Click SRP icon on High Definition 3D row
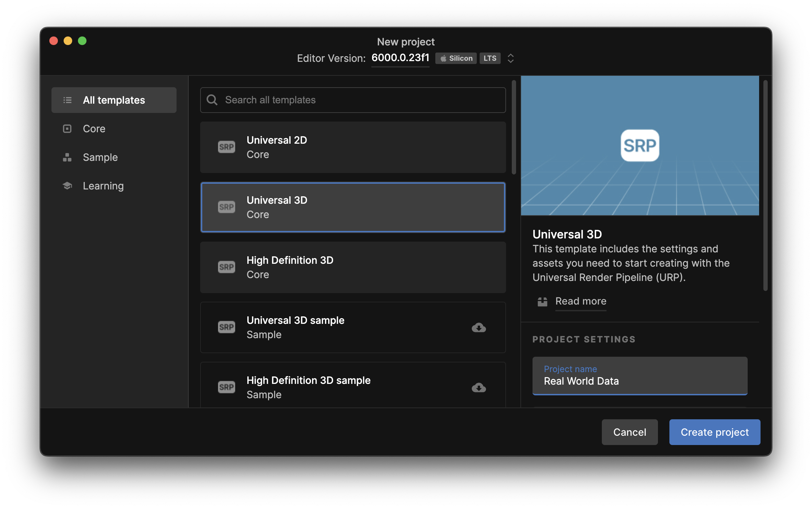Screen dimensions: 812x509 [227, 267]
